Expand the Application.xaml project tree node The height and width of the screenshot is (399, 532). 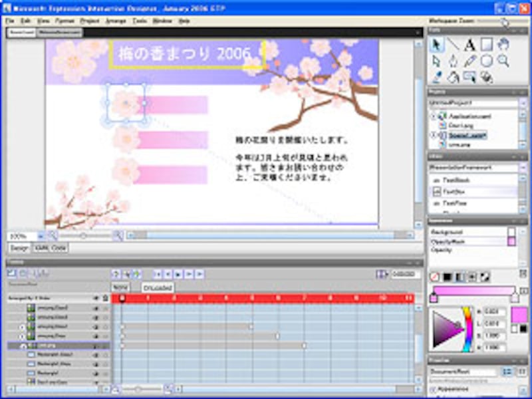pos(434,116)
